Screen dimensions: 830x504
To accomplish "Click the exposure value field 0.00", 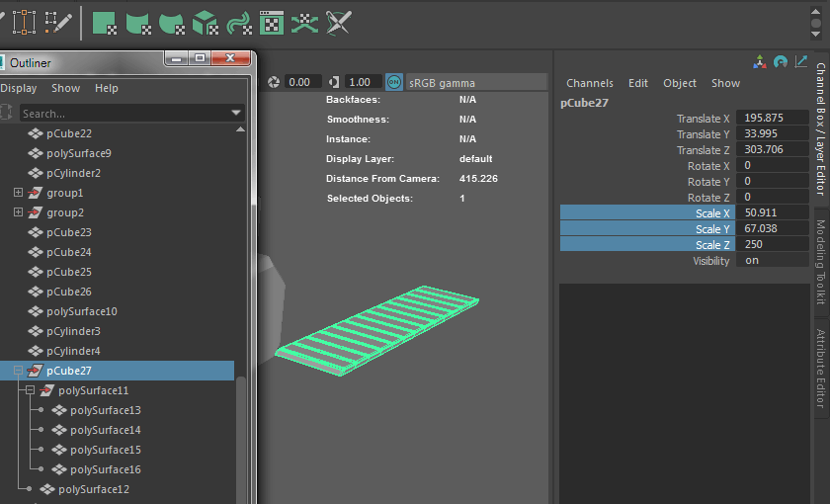I will 302,82.
